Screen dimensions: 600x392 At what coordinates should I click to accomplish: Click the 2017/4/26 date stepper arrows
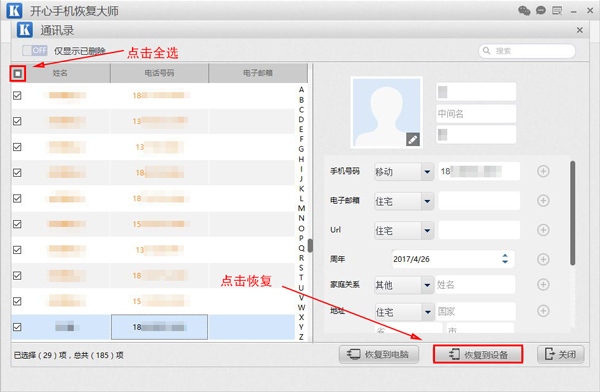tap(505, 259)
